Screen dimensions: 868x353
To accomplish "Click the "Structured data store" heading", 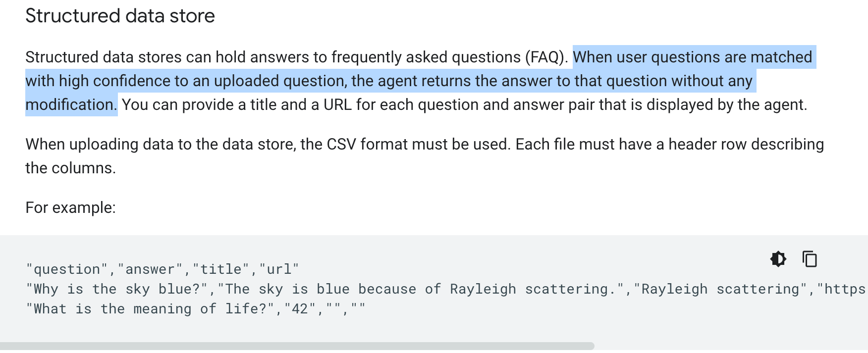I will click(120, 16).
